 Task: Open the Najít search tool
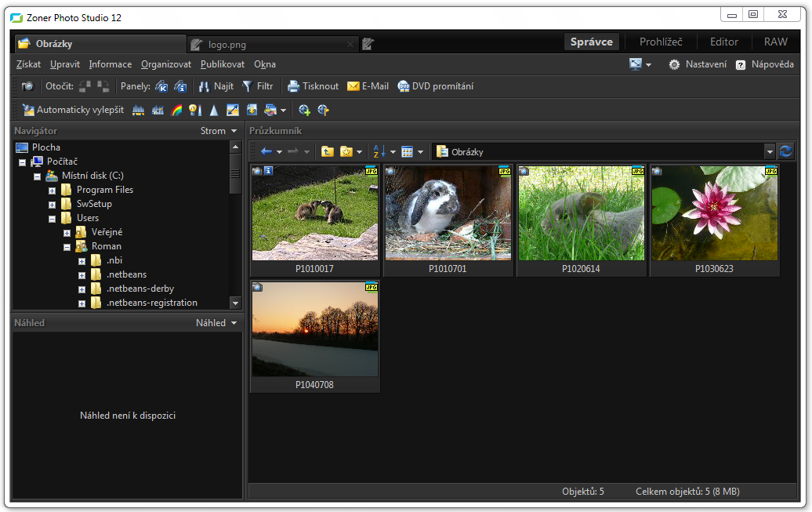(216, 86)
